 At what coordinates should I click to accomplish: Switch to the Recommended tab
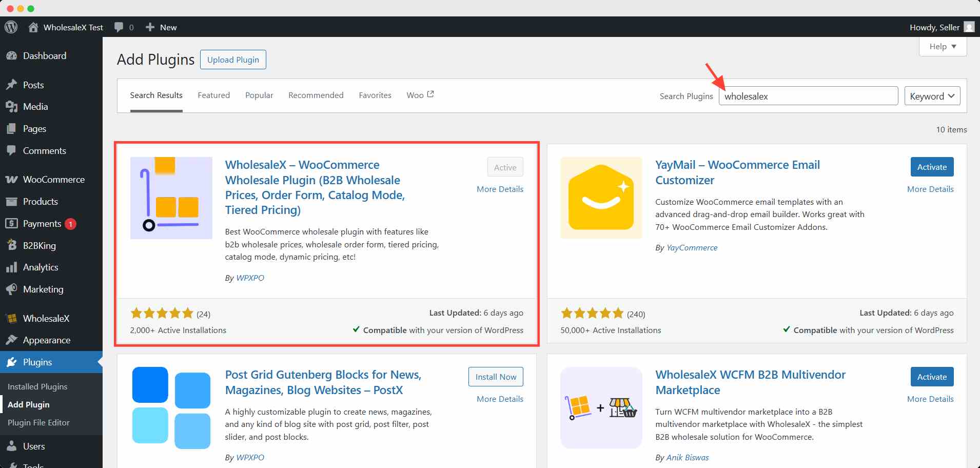pyautogui.click(x=316, y=95)
